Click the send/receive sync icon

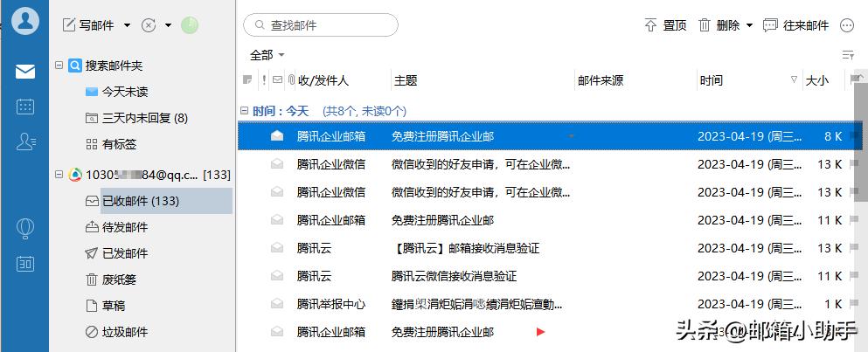[x=149, y=25]
